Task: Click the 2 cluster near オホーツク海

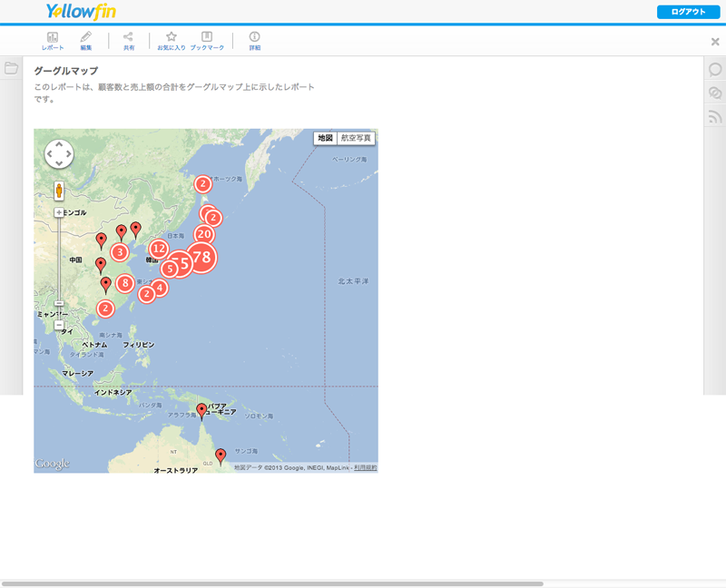Action: 202,184
